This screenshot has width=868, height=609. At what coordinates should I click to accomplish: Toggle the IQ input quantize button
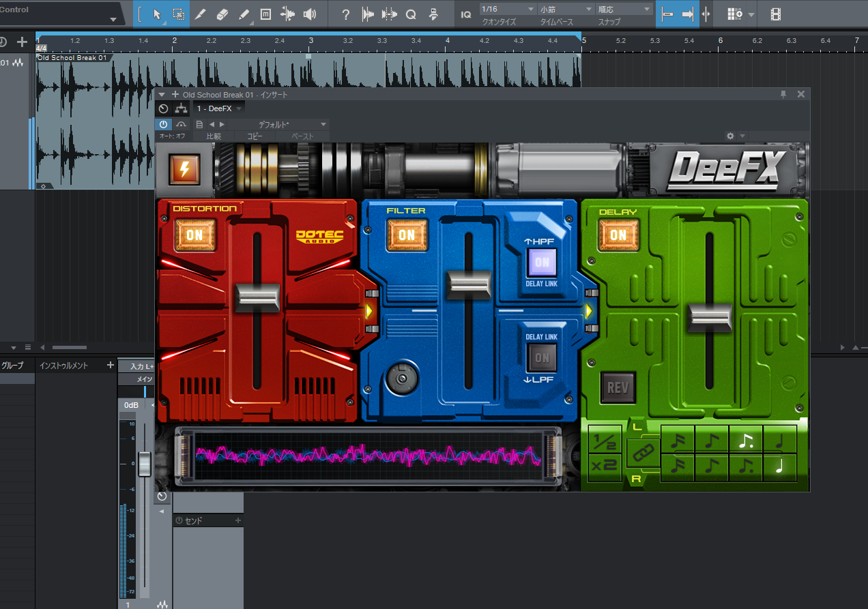[466, 14]
